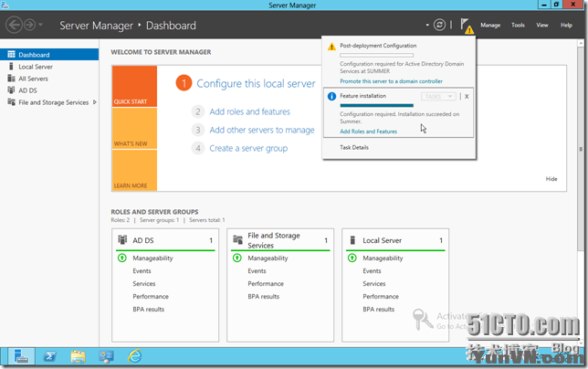Click Add other servers to manage
Image resolution: width=588 pixels, height=369 pixels.
(262, 130)
